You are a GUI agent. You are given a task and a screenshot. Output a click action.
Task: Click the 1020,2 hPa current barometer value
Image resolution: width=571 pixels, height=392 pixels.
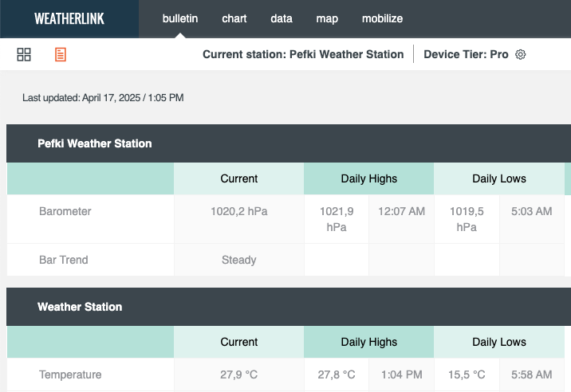[239, 211]
